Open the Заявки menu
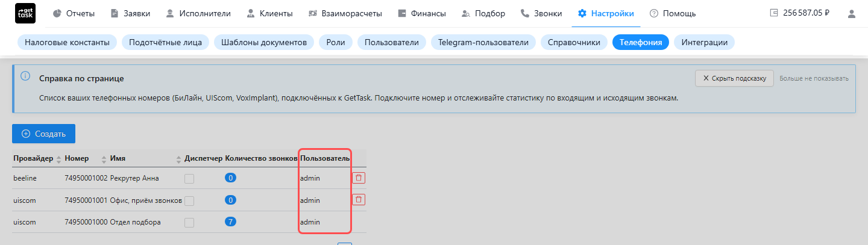Viewport: 868px width, 245px height. tap(130, 13)
